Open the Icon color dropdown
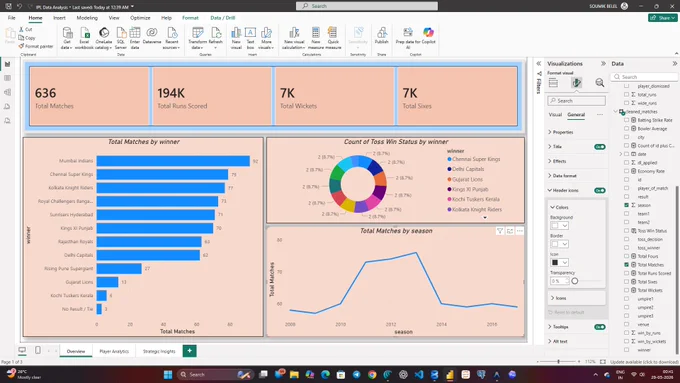Image resolution: width=680 pixels, height=383 pixels. point(559,262)
